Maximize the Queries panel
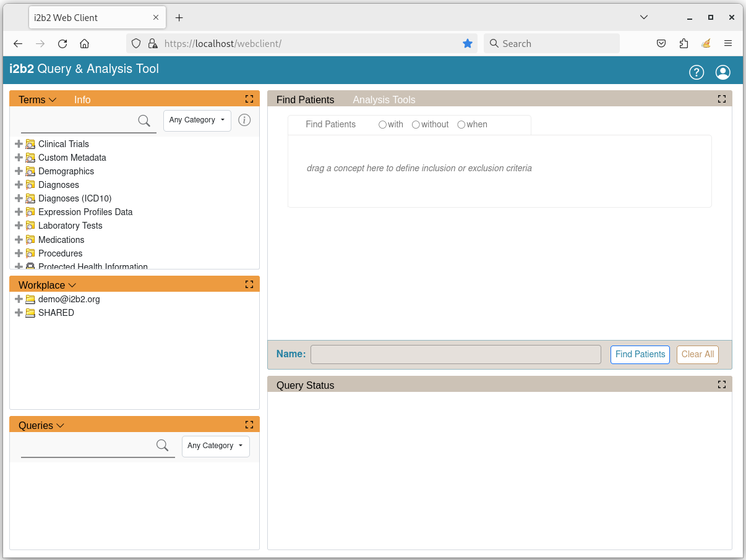This screenshot has height=560, width=746. coord(249,425)
